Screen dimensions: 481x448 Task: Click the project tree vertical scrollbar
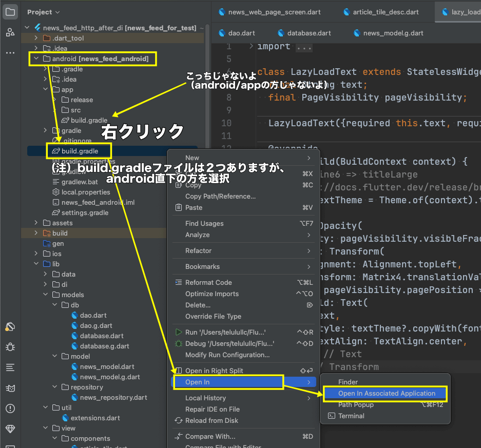tap(207, 86)
